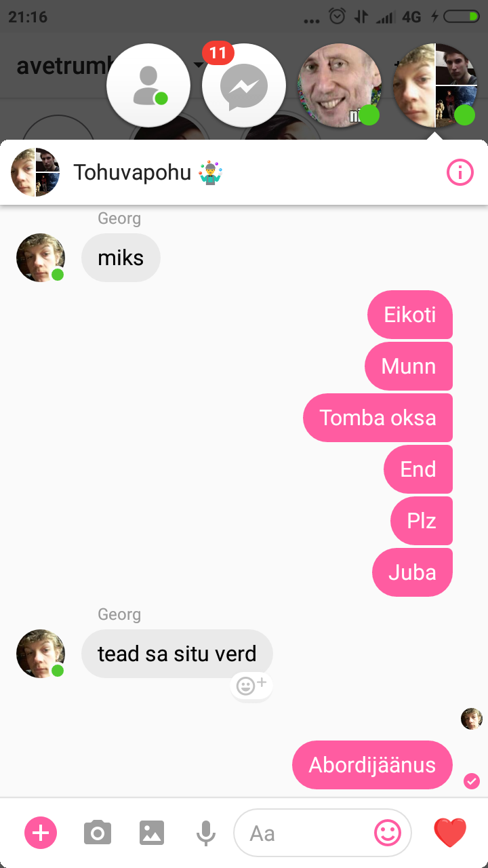Tap the delivered checkmark status indicator
Screen dimensions: 488x868
point(472,781)
